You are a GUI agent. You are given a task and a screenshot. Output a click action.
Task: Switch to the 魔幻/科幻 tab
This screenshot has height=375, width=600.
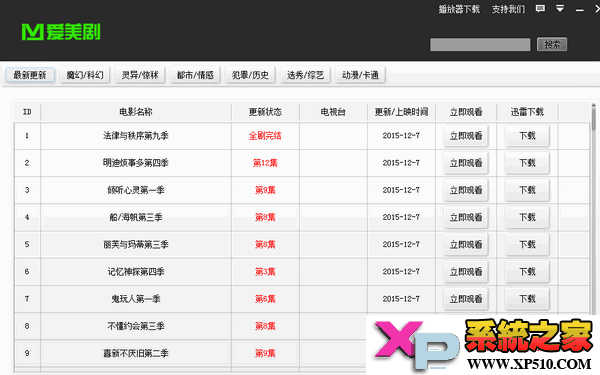(85, 75)
